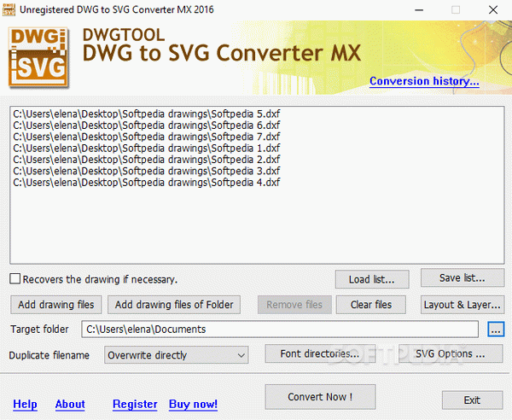Screen dimensions: 512x420
Task: Open the About link
Action: coord(70,405)
